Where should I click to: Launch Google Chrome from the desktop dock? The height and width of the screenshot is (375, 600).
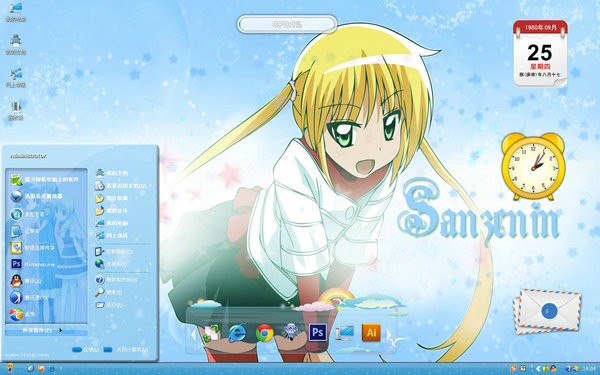tap(264, 333)
